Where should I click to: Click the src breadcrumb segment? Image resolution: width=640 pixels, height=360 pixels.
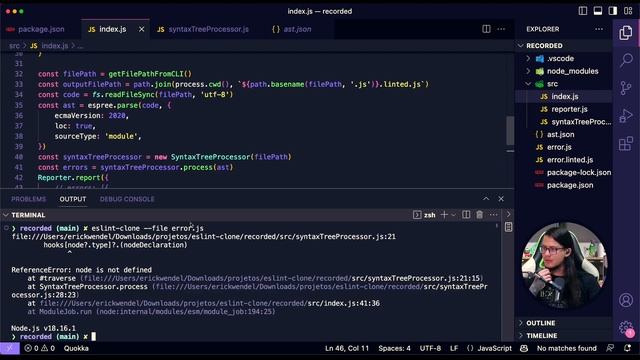click(x=14, y=46)
